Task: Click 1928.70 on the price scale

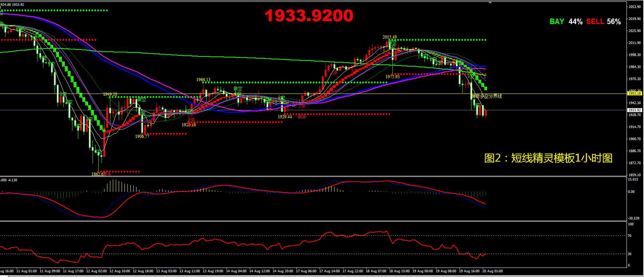Action: [x=634, y=115]
